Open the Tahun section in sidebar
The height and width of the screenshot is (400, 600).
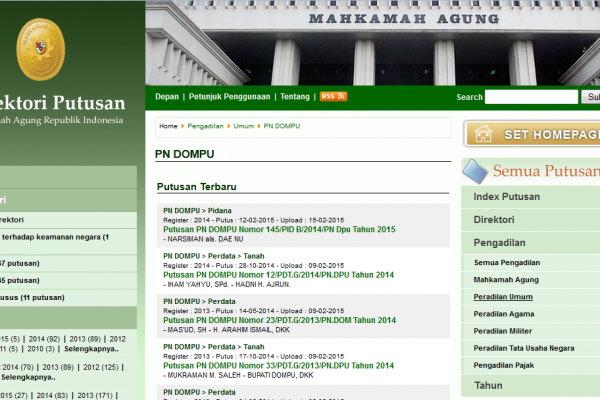click(488, 385)
